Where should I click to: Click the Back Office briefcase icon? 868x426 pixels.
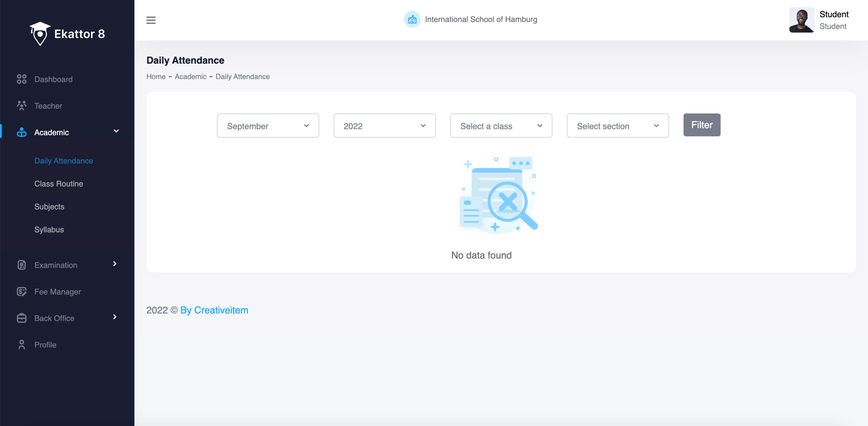pyautogui.click(x=22, y=318)
